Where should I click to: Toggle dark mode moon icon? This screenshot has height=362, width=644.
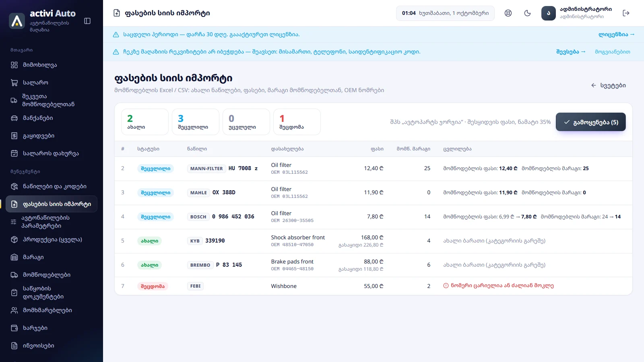[528, 13]
